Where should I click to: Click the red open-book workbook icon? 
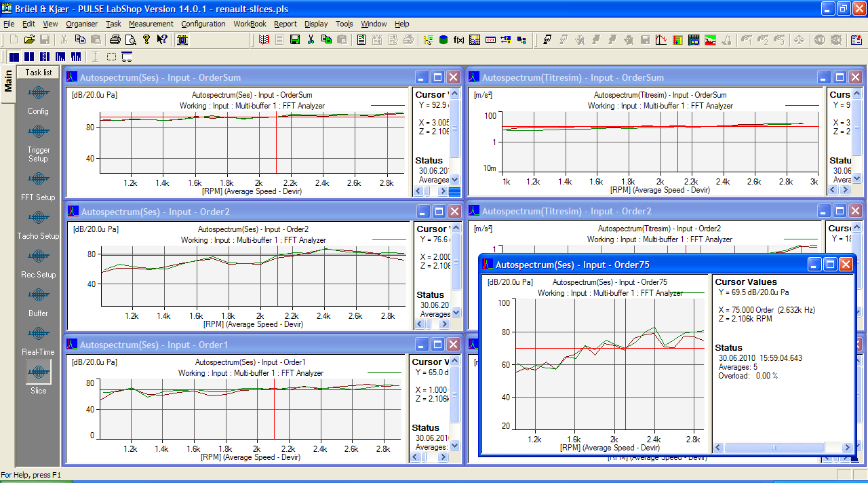[264, 40]
